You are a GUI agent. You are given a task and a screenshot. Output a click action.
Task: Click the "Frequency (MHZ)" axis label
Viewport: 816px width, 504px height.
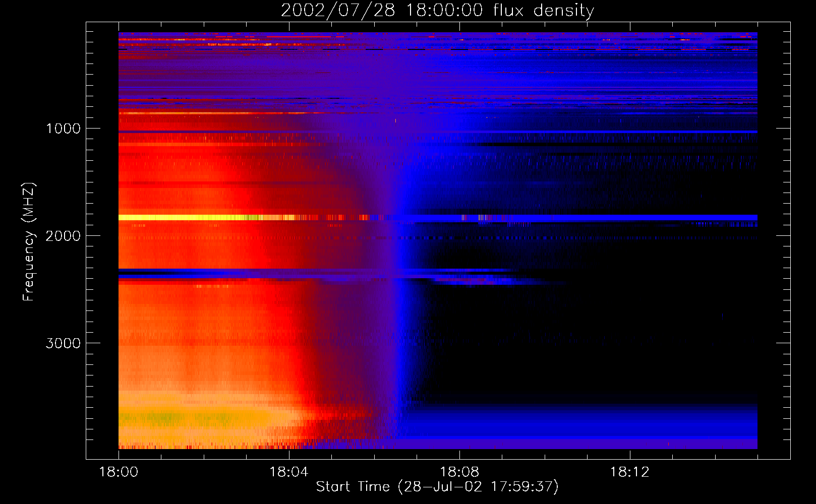[x=29, y=242]
